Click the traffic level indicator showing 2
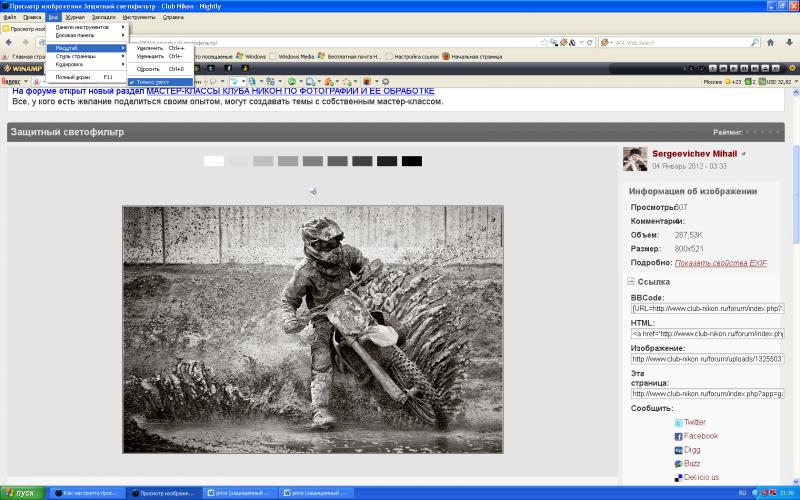The height and width of the screenshot is (500, 800). (x=750, y=82)
